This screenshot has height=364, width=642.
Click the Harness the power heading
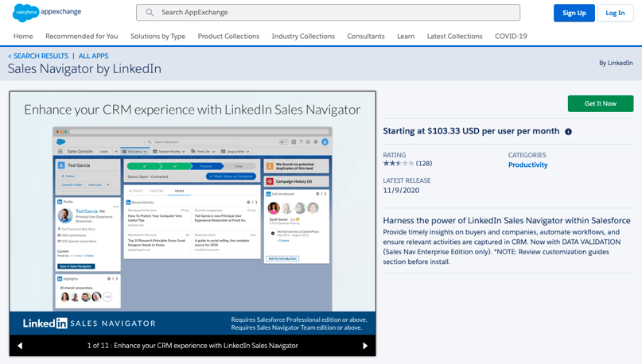[507, 220]
